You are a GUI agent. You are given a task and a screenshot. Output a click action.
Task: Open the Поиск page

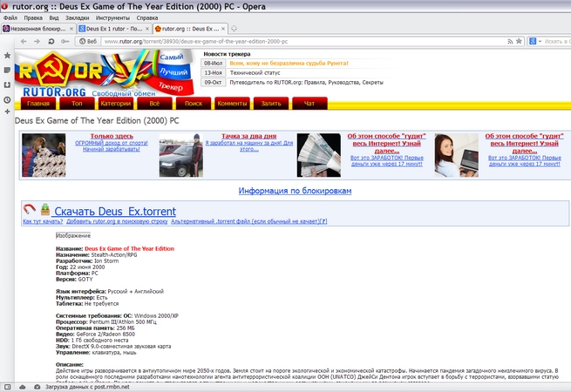[x=194, y=104]
